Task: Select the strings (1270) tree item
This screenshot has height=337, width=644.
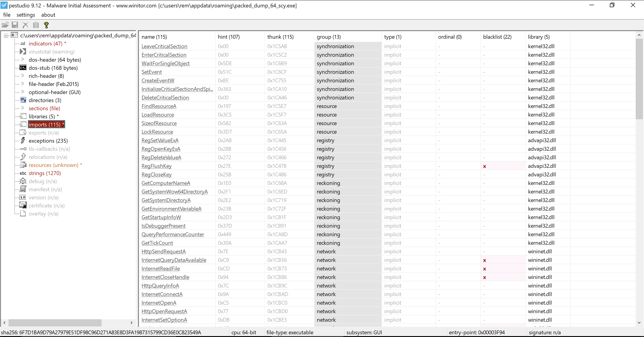Action: pyautogui.click(x=45, y=173)
